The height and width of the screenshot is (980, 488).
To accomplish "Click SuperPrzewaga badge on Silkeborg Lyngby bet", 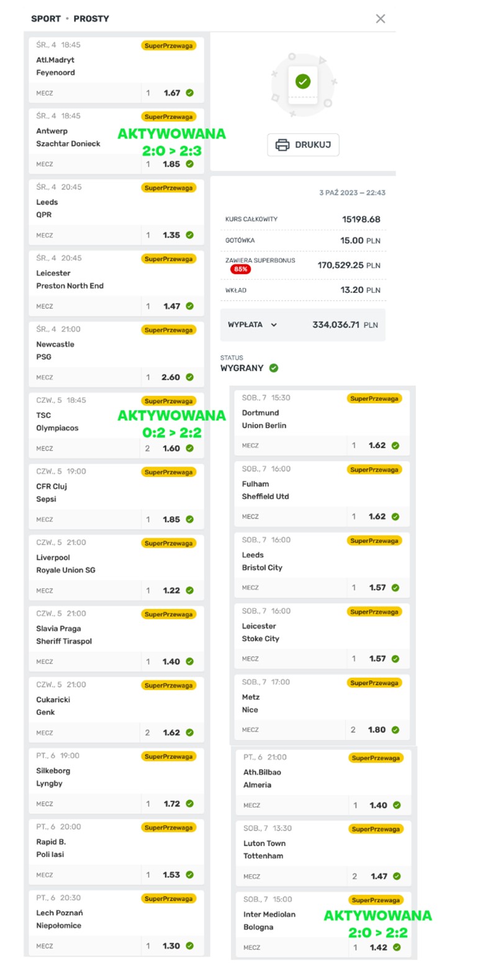I will [x=169, y=757].
